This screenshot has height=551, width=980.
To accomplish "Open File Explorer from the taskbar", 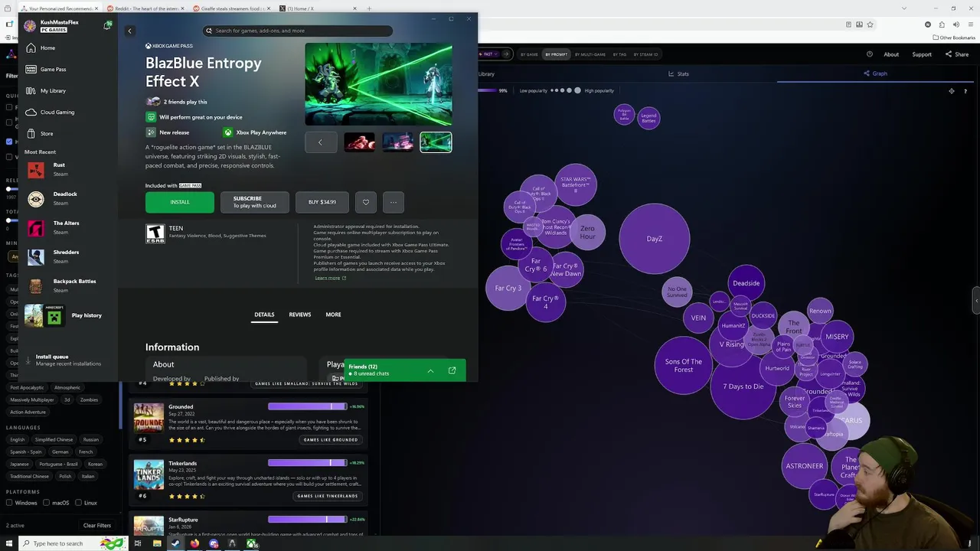I will click(x=156, y=543).
